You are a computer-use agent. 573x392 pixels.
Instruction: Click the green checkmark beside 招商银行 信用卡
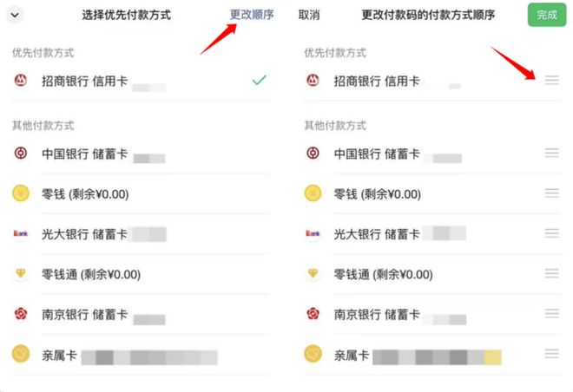[259, 80]
